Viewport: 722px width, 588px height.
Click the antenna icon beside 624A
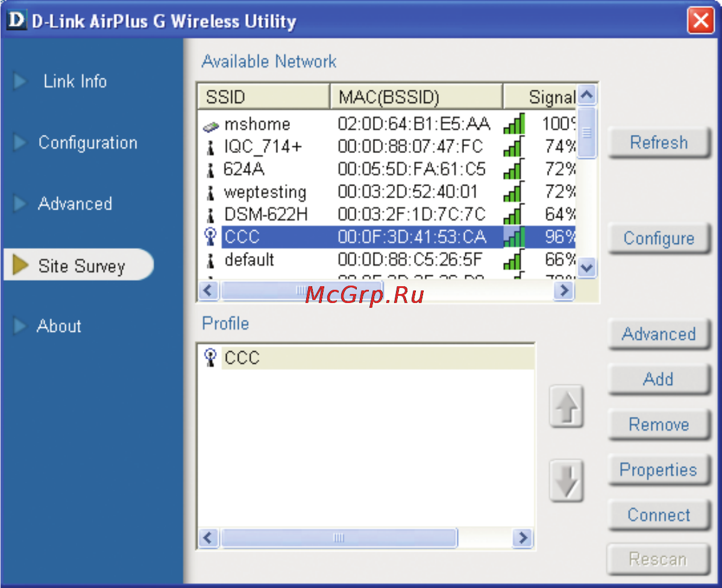(x=210, y=170)
